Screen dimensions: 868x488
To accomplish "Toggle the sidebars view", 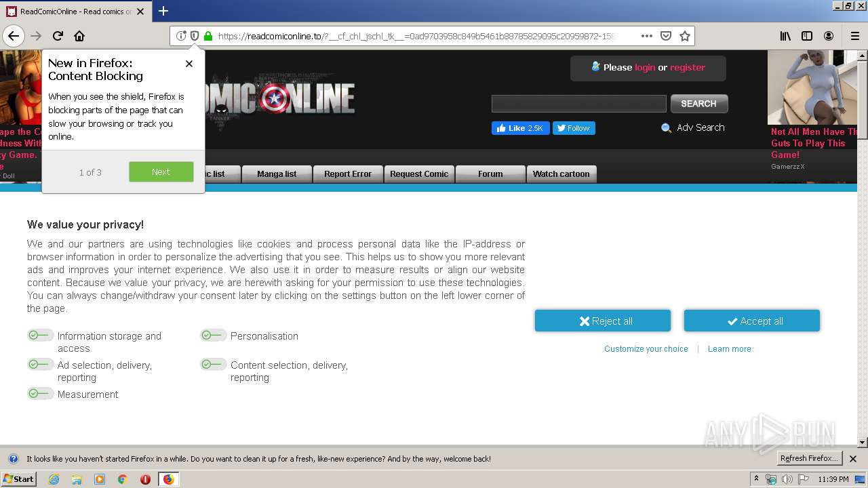I will [807, 36].
